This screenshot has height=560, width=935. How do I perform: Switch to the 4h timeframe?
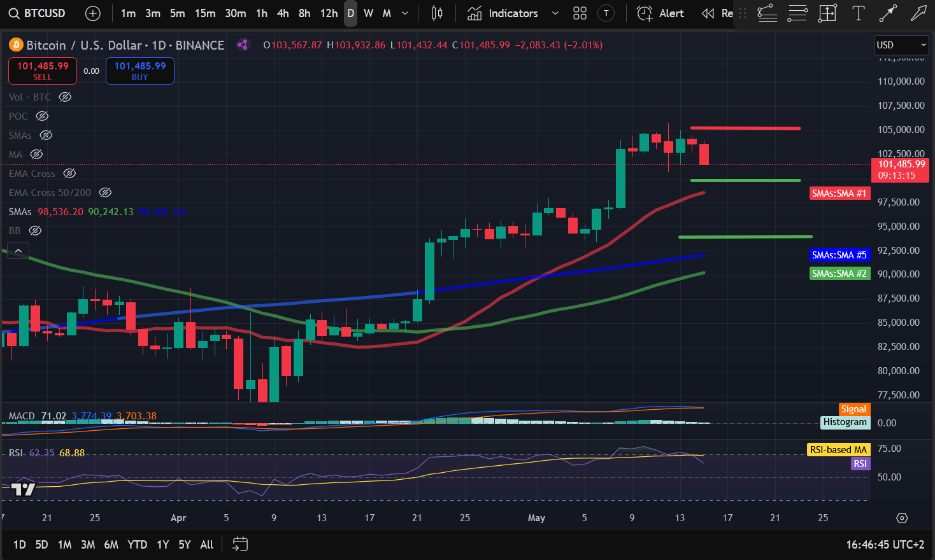tap(283, 13)
